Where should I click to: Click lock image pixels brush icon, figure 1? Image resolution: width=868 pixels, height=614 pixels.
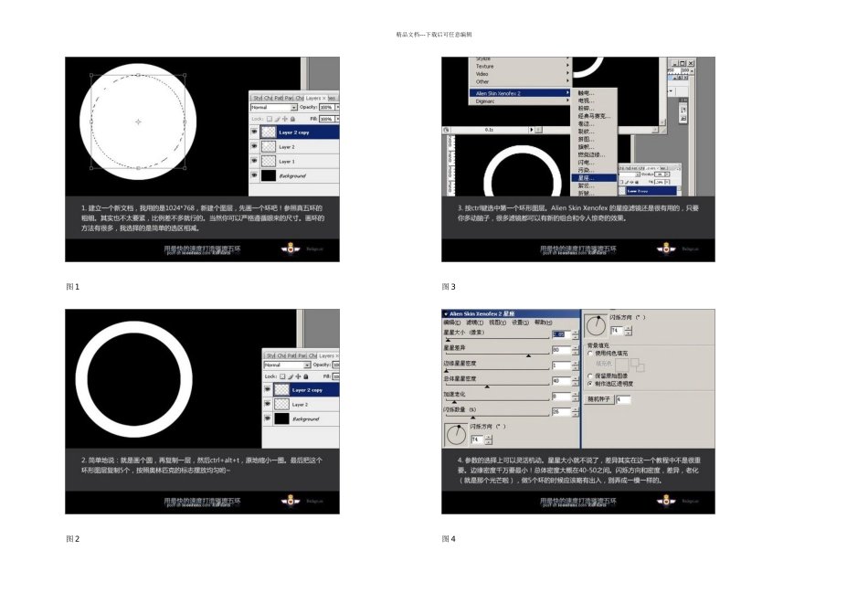tap(278, 119)
